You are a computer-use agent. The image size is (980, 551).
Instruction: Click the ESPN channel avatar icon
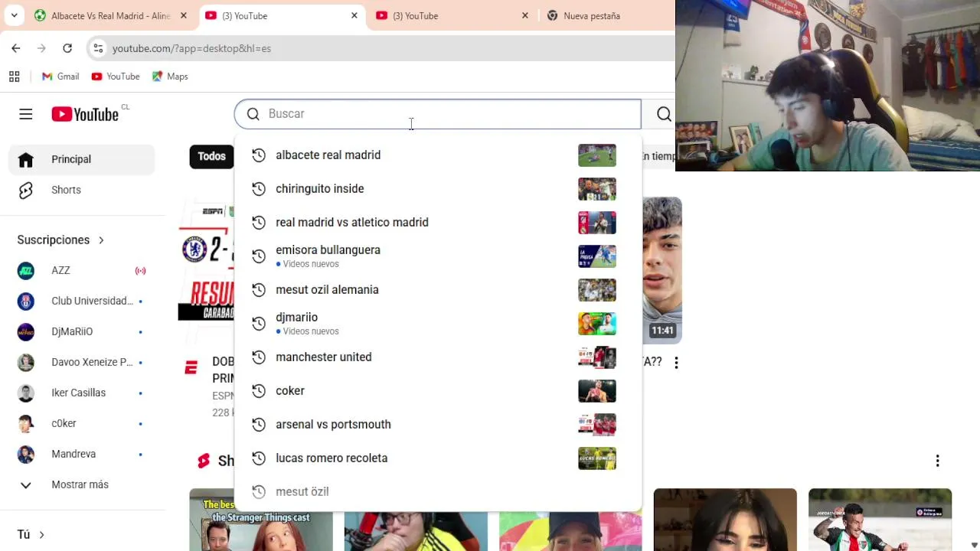click(191, 368)
